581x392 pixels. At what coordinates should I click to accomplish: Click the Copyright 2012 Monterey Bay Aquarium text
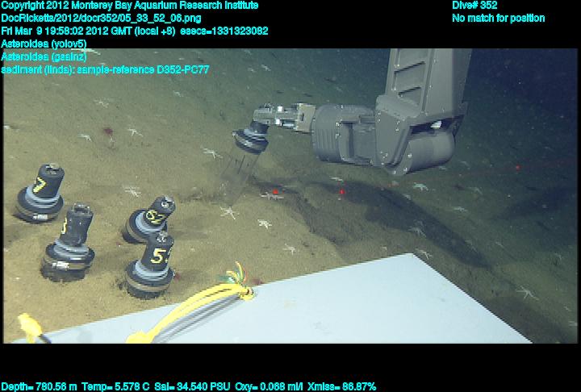pyautogui.click(x=130, y=6)
